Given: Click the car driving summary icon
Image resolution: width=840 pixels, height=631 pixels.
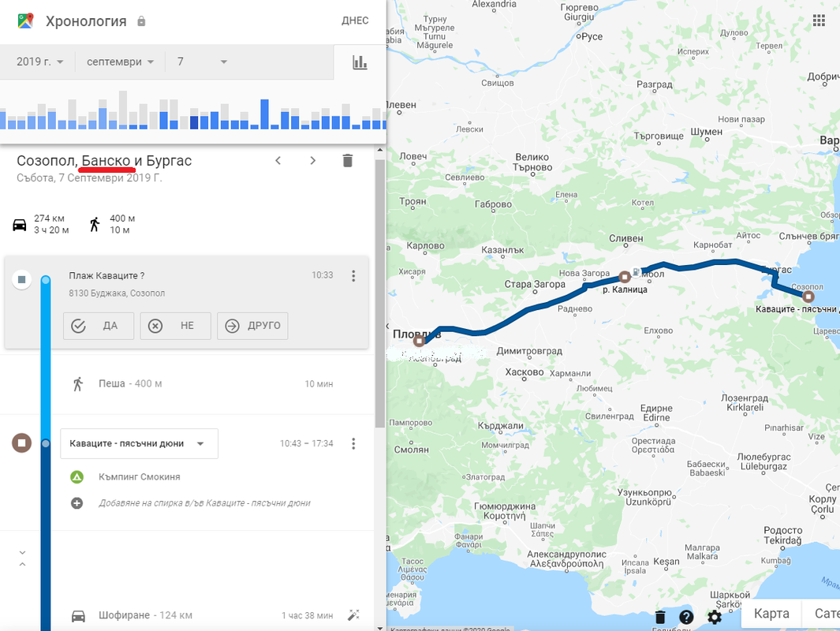Looking at the screenshot, I should tap(19, 225).
